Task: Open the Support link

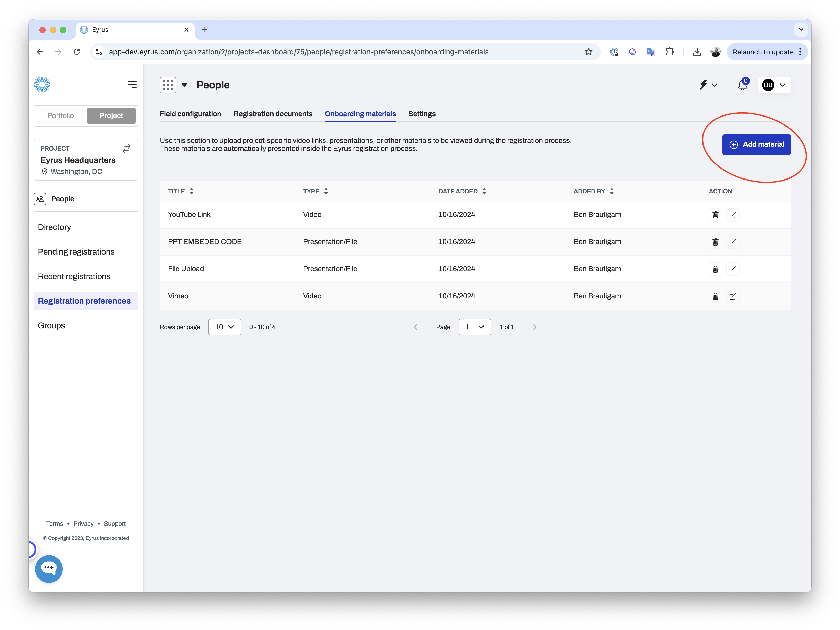Action: point(115,524)
